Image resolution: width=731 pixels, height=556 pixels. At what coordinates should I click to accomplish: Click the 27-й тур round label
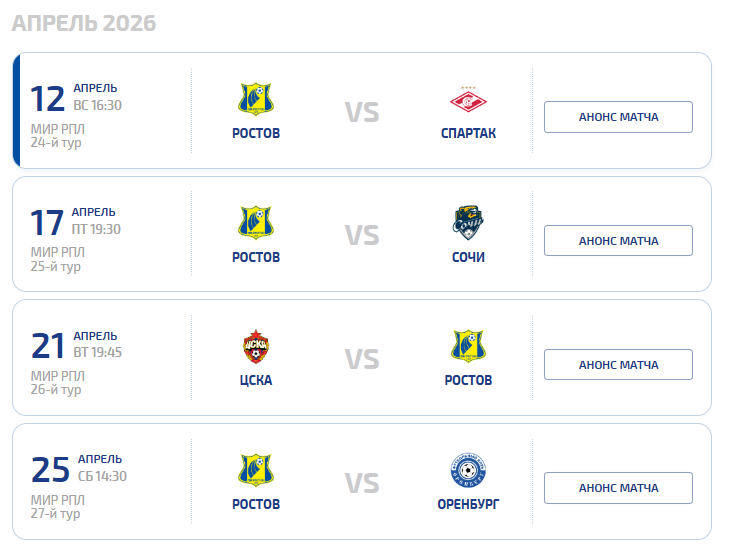pyautogui.click(x=56, y=514)
